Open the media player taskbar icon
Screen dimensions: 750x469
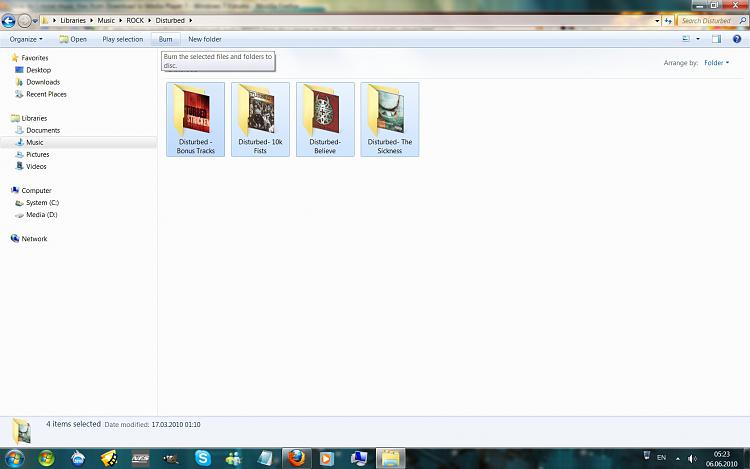(x=327, y=459)
